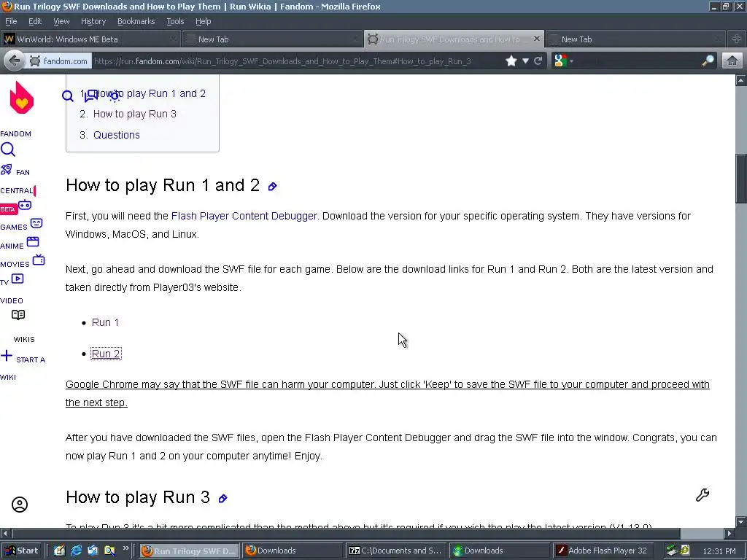Click the open book Wikis icon
The image size is (747, 560).
18,315
